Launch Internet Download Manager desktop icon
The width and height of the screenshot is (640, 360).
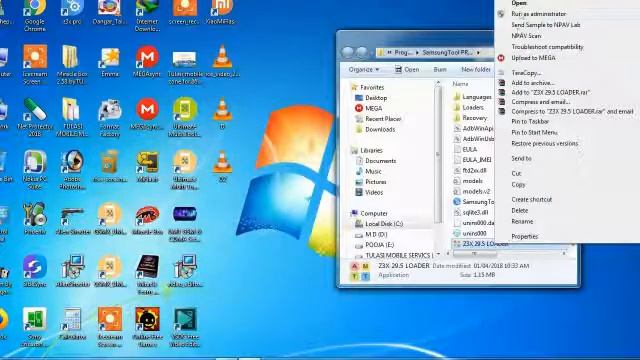click(x=147, y=15)
